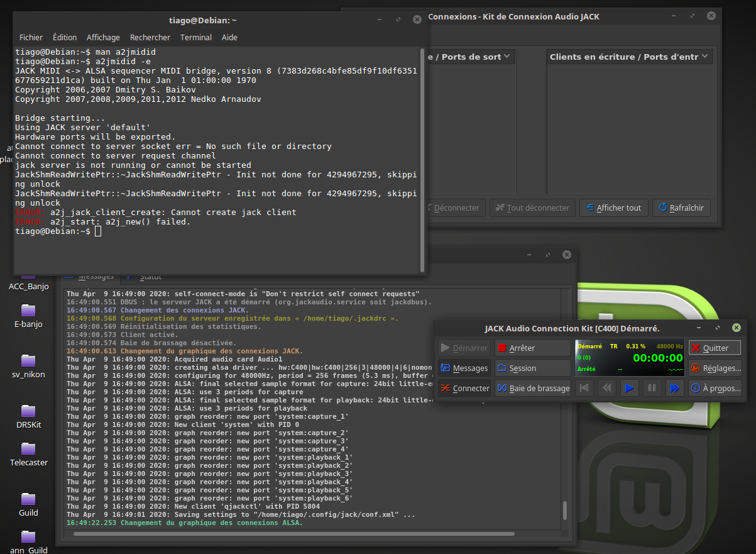Click the JACK status time display

click(657, 358)
